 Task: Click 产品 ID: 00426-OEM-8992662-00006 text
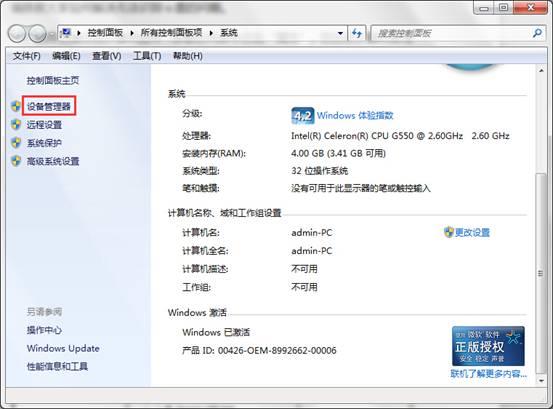point(259,350)
